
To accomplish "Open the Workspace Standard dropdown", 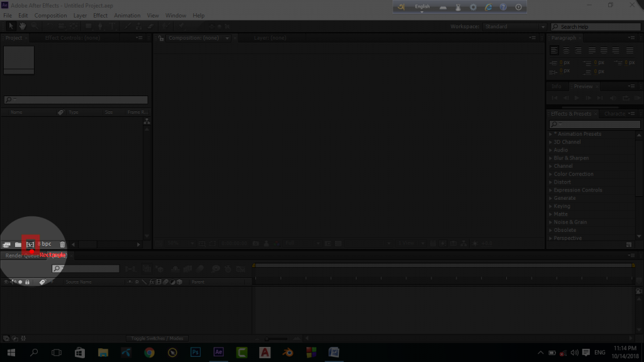I will tap(514, 26).
